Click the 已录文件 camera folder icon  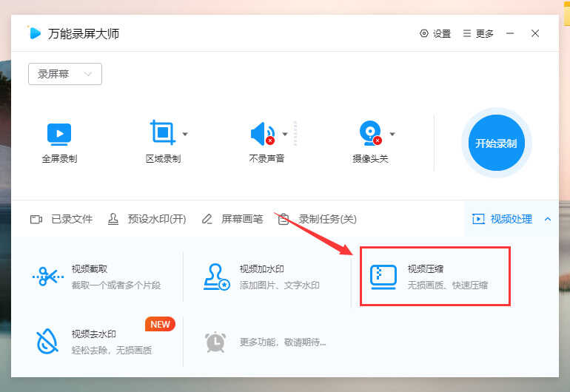click(x=36, y=220)
